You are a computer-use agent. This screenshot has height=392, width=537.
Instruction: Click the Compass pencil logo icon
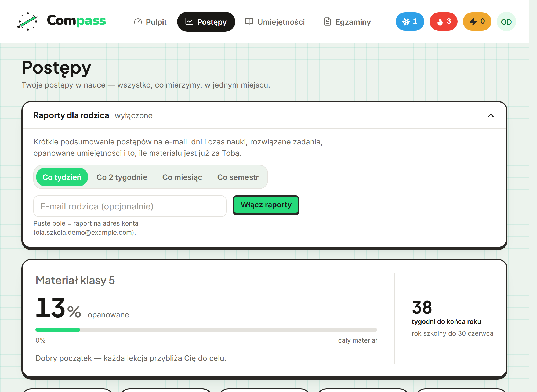pos(27,21)
